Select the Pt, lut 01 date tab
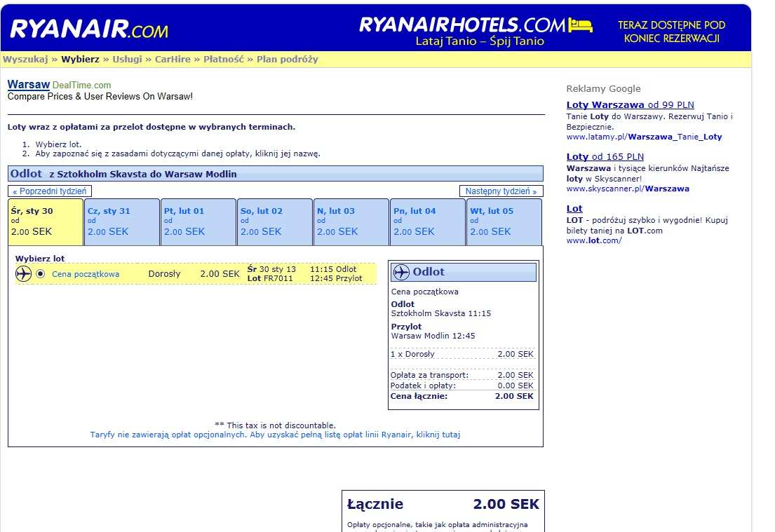The height and width of the screenshot is (532, 775). [x=198, y=221]
